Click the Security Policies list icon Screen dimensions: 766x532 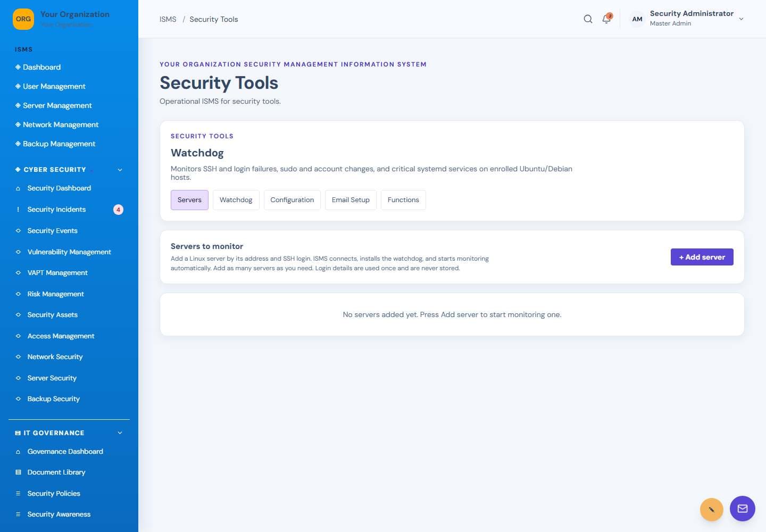pos(18,494)
